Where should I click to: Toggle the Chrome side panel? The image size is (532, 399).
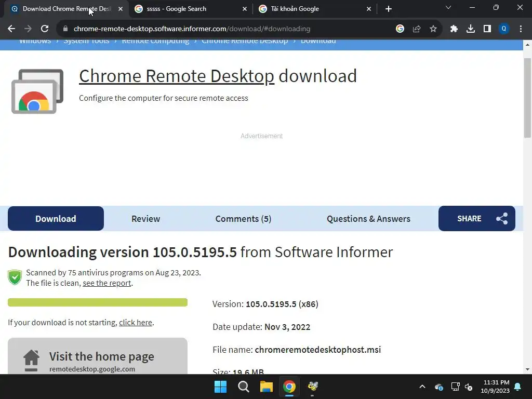click(487, 29)
